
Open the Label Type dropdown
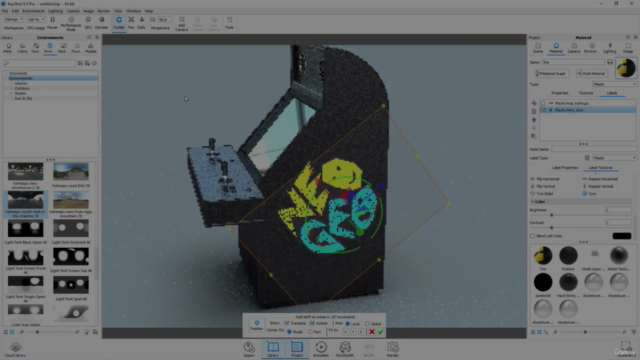614,158
